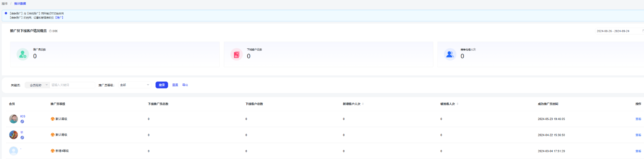Viewport: 644px width, 159px height.
Task: Click the pink 下线客户总数 document icon
Action: [236, 54]
